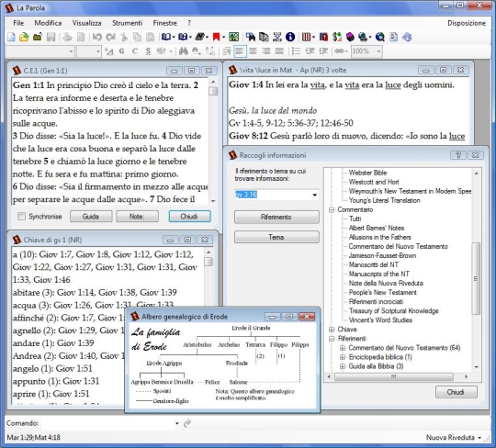Click the red columns layout icon
Screen dimensions: 496x448
click(306, 37)
